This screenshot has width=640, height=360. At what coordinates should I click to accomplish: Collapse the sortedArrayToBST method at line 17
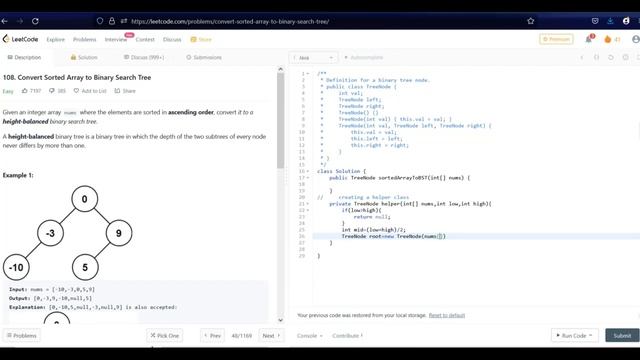[x=308, y=178]
